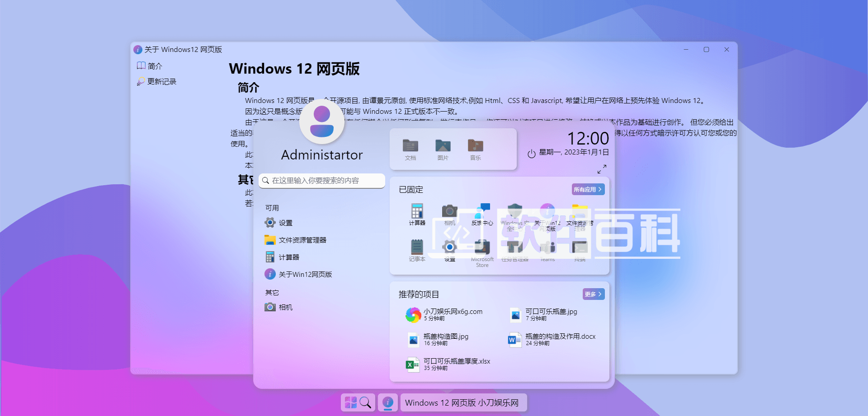Screen dimensions: 868x416
Task: Expand 更多 recommended items
Action: click(x=594, y=294)
